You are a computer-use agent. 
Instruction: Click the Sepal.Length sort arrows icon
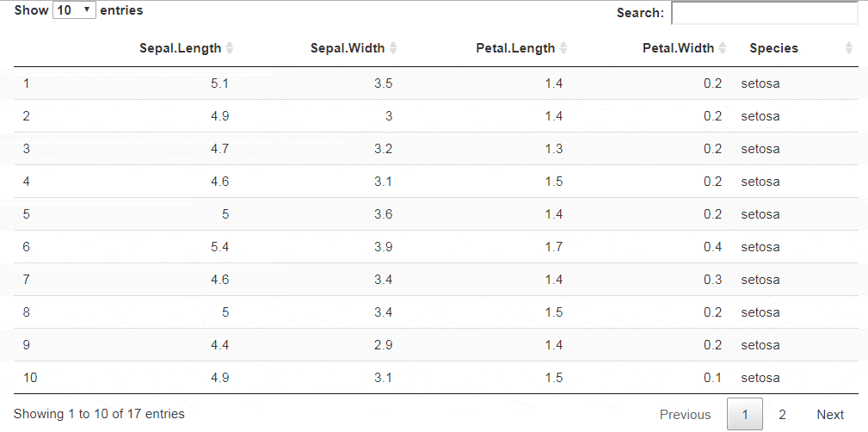pos(229,48)
